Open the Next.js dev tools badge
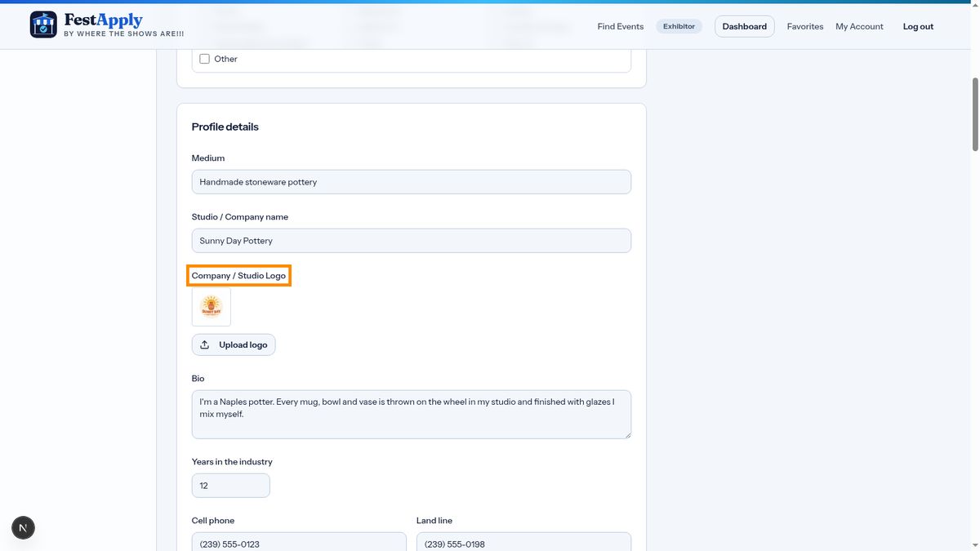Viewport: 980px width, 551px height. click(x=23, y=527)
